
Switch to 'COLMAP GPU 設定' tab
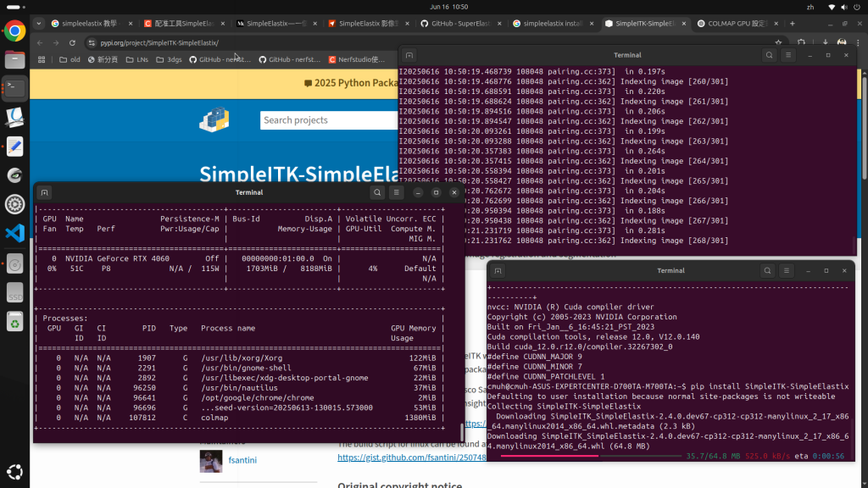pyautogui.click(x=737, y=23)
